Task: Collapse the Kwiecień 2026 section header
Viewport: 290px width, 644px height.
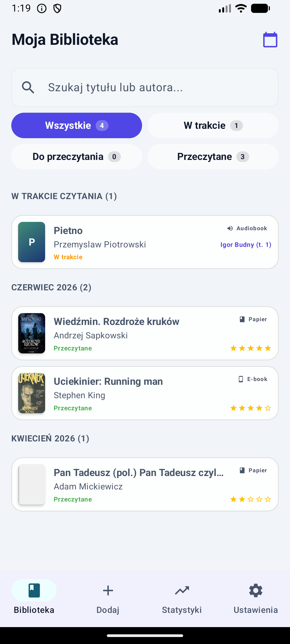Action: (x=50, y=438)
